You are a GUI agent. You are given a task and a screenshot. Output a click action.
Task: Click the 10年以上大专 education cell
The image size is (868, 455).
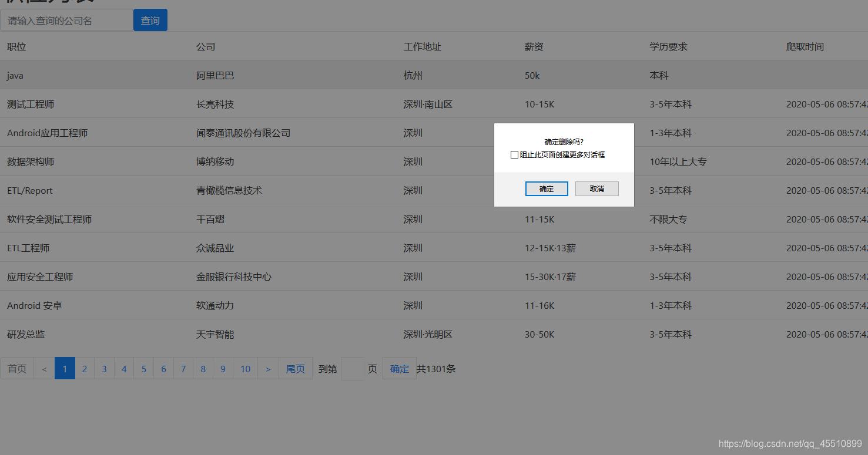click(678, 161)
